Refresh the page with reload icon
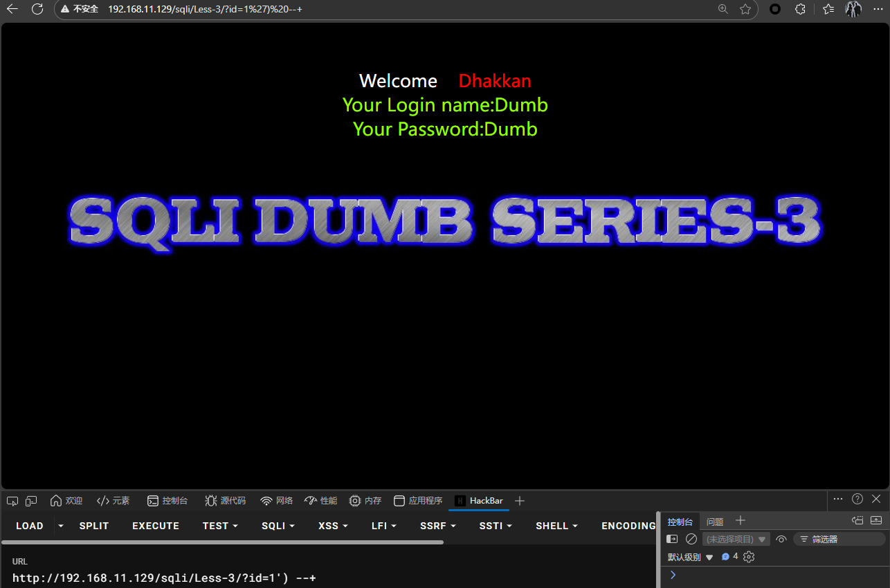This screenshot has width=890, height=588. pyautogui.click(x=37, y=9)
